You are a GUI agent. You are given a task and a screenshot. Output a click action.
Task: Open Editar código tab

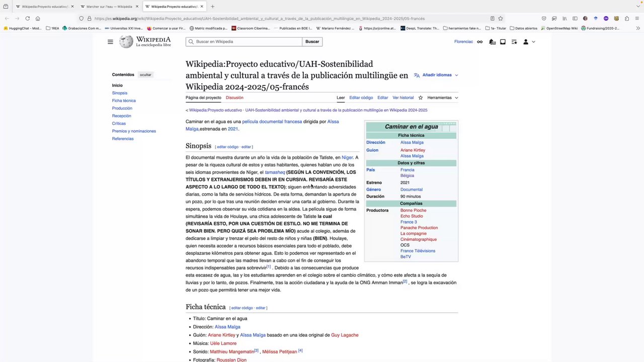(361, 98)
